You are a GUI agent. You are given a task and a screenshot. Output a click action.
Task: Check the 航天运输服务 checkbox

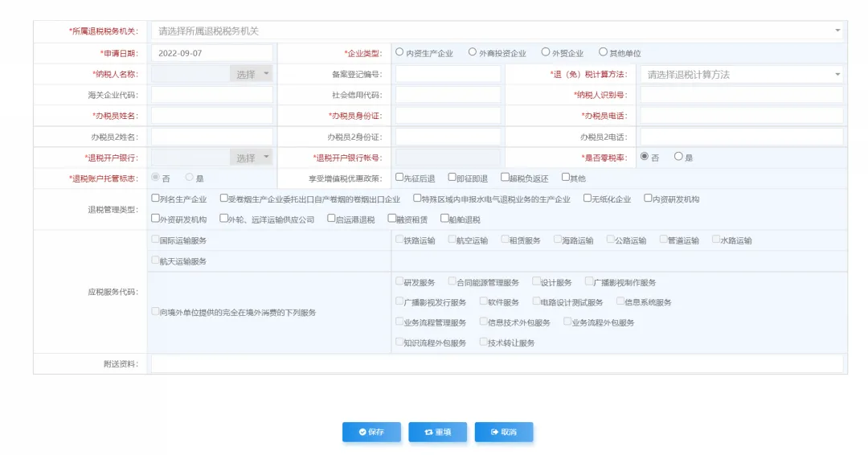pos(156,260)
